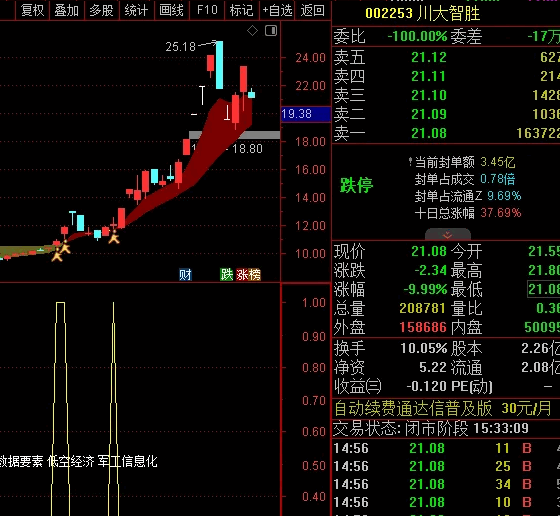Click the 交易状态 闭市阶段 status line
560x516 pixels.
[430, 428]
